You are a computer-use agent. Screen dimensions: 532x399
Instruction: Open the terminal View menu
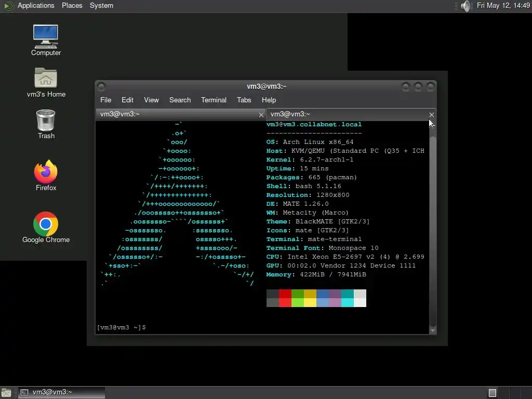pyautogui.click(x=151, y=100)
